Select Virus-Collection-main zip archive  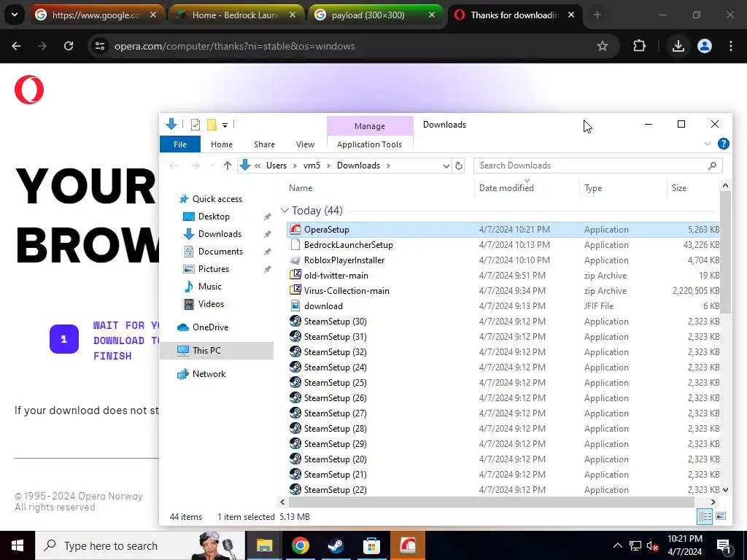[503, 290]
